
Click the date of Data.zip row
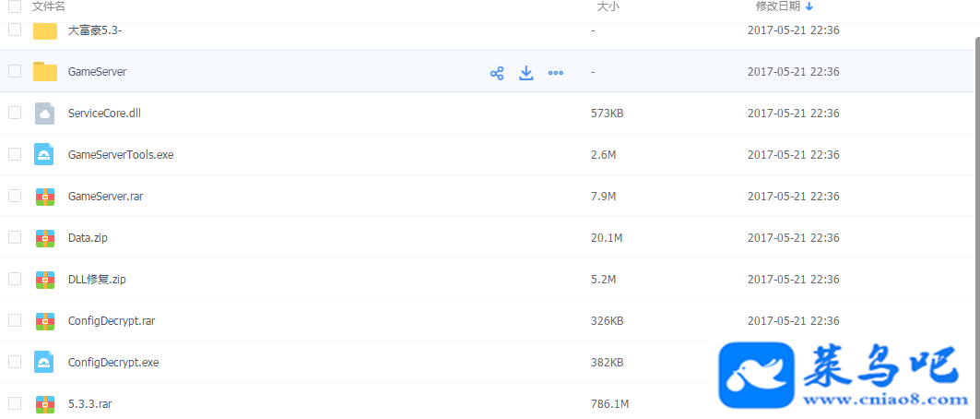[x=793, y=237]
